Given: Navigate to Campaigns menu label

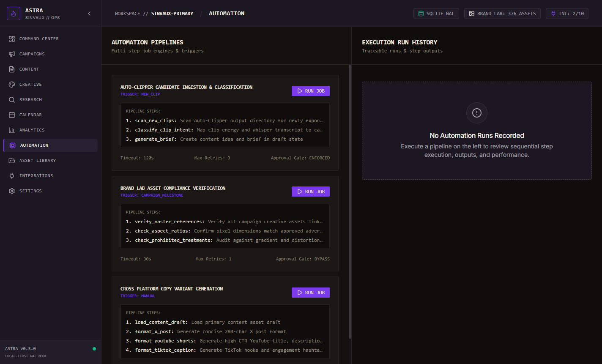Looking at the screenshot, I should coord(32,54).
